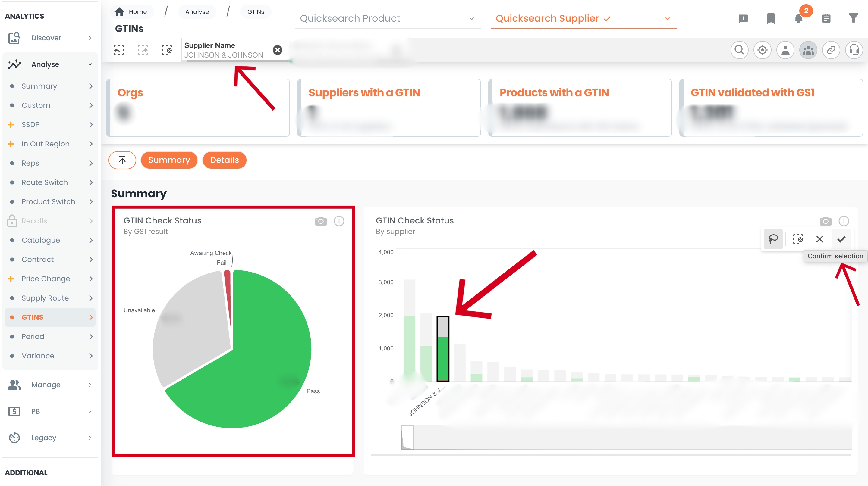Remove the Supplier Name JOHNSON & JOHNSON filter
This screenshot has height=486, width=868.
click(x=277, y=50)
